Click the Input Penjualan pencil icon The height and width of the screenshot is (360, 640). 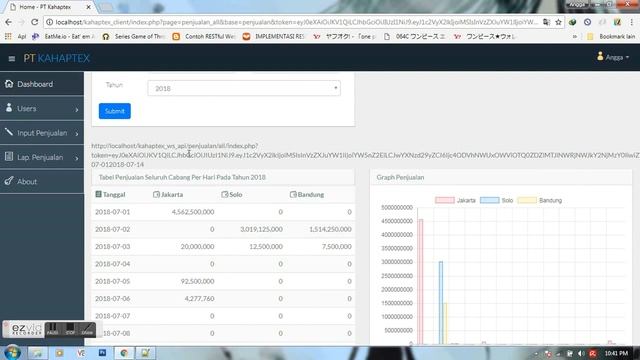pyautogui.click(x=9, y=132)
